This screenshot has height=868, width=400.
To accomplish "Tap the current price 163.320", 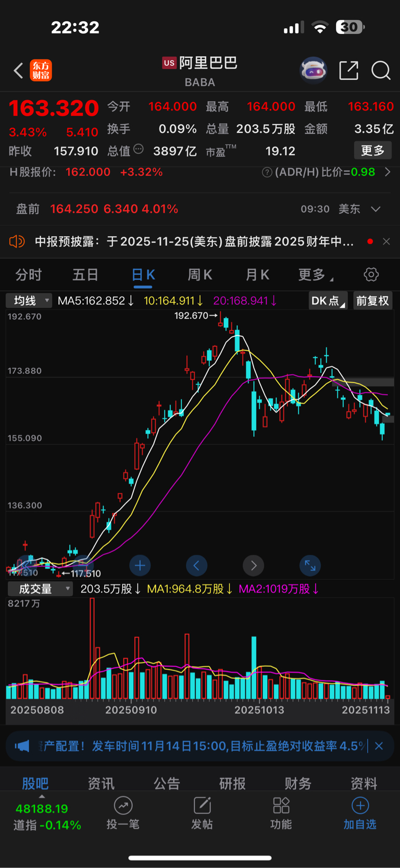I will tap(54, 108).
